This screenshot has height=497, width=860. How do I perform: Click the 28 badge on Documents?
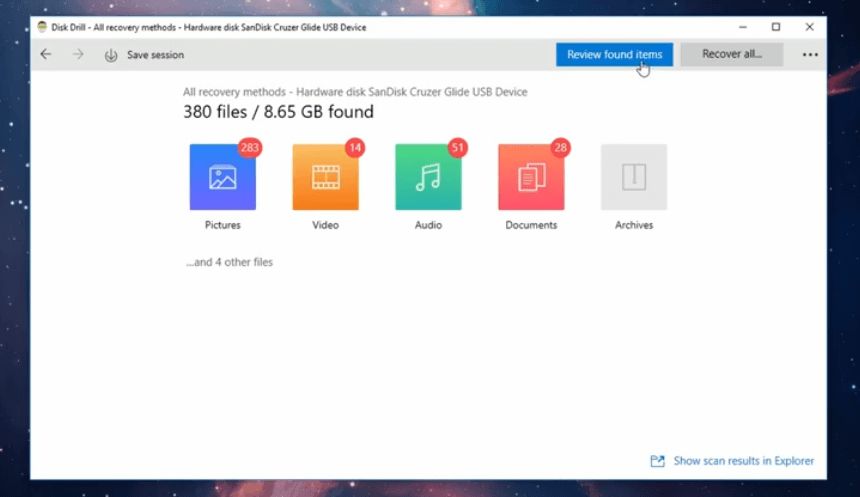click(x=560, y=148)
